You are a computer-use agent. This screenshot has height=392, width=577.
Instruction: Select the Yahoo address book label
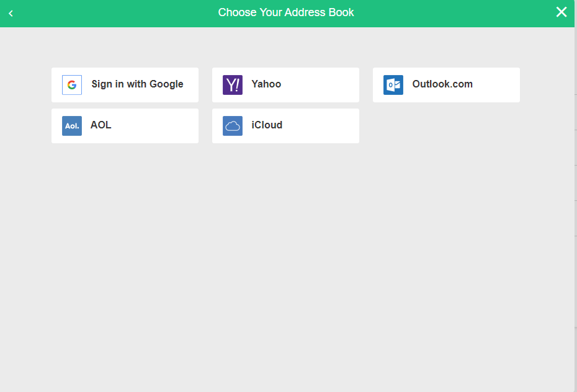tap(266, 84)
